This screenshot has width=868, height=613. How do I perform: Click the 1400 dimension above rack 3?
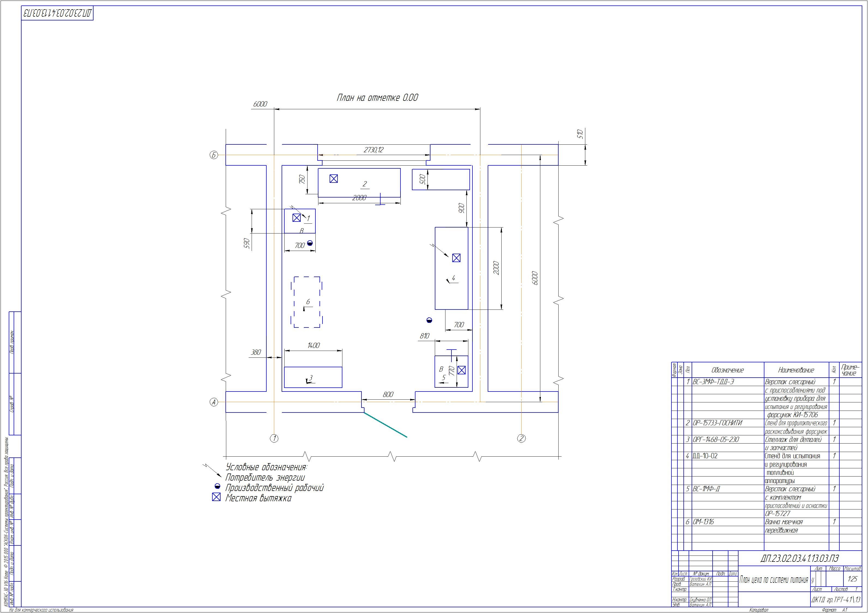[314, 345]
